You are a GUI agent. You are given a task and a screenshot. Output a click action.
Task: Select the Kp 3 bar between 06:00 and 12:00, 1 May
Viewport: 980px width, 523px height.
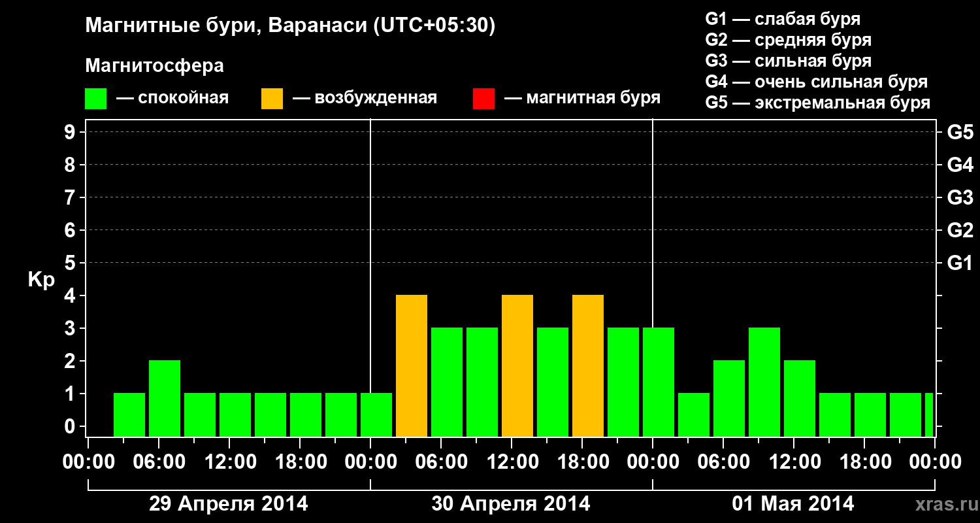(x=764, y=382)
